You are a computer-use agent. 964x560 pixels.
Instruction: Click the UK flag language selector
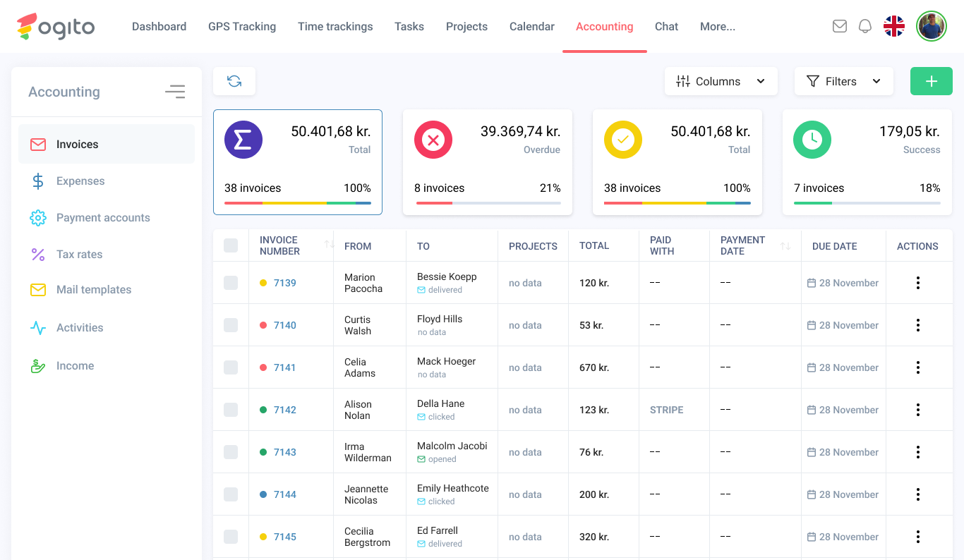[x=893, y=26]
